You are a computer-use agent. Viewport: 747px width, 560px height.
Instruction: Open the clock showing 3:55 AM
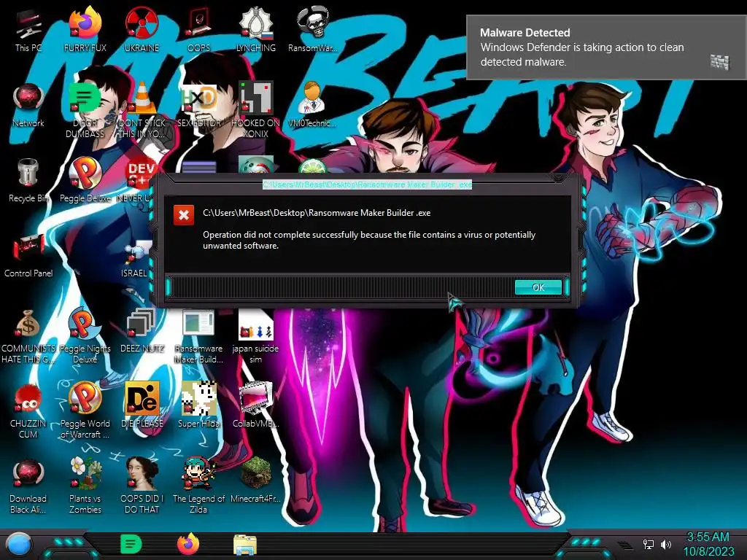point(708,544)
